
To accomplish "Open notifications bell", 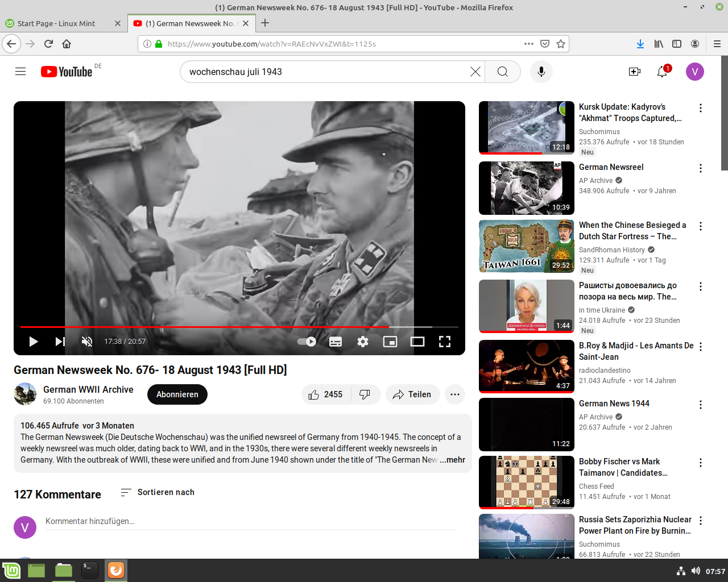I will coord(662,72).
